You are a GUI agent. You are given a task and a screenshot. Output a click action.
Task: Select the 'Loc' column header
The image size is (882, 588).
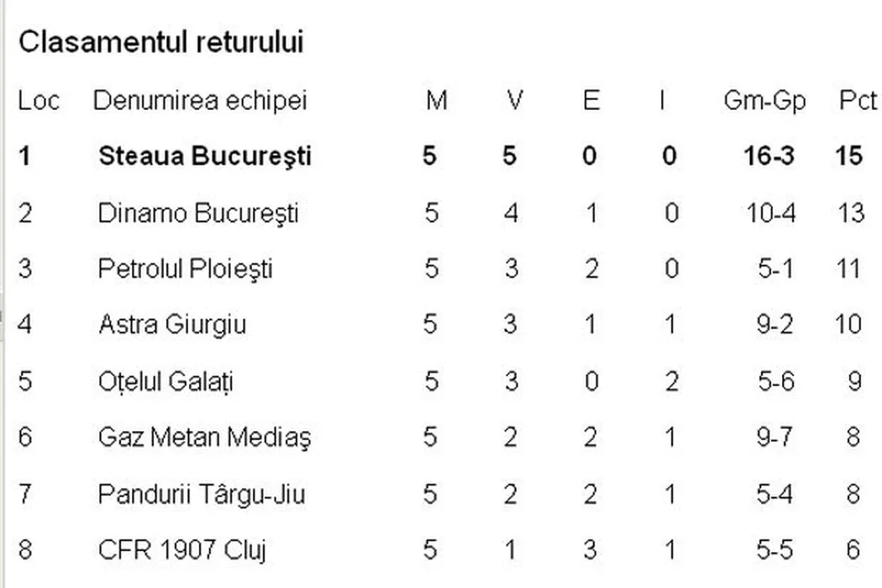39,101
